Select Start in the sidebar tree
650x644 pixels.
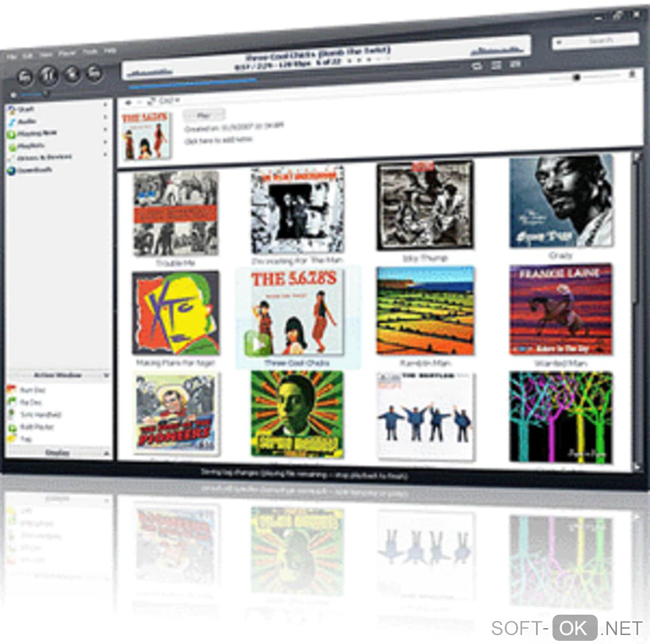coord(25,110)
